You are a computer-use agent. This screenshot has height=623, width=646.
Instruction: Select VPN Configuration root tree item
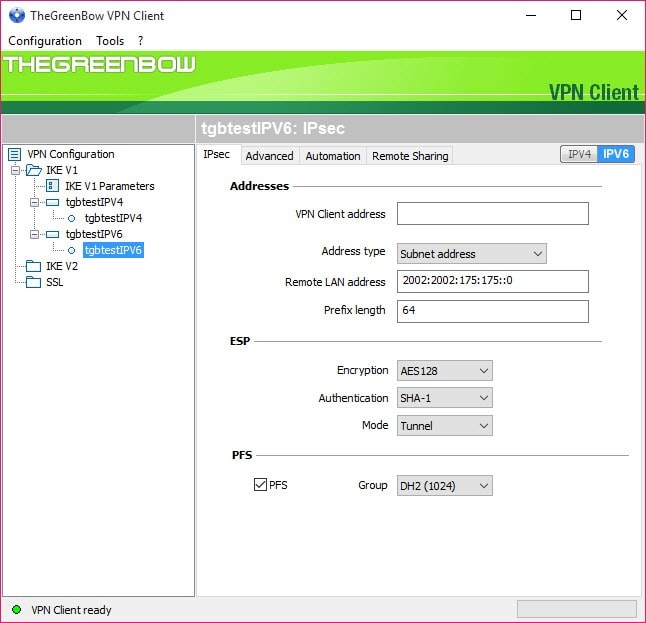point(71,155)
